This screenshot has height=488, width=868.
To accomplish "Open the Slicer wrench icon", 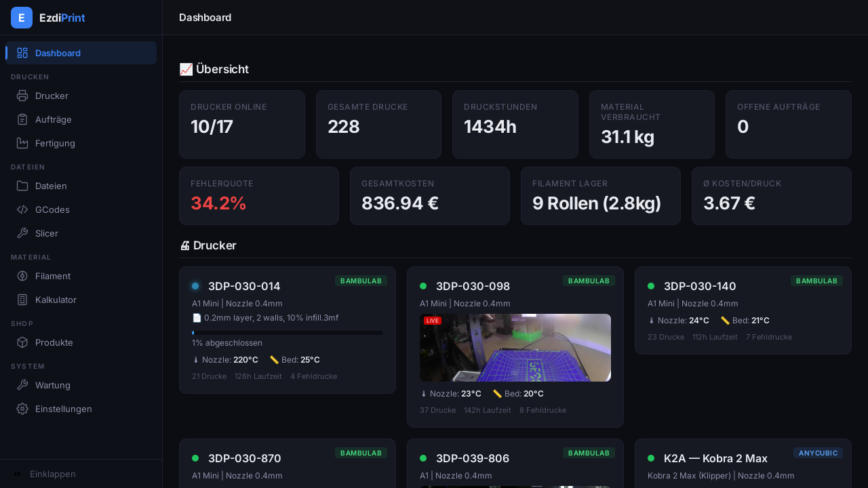I will 22,233.
